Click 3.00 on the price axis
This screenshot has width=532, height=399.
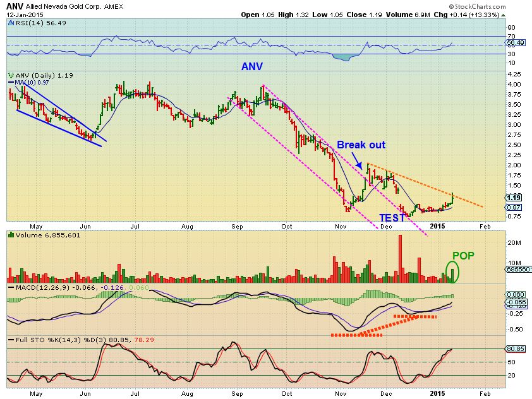point(514,125)
